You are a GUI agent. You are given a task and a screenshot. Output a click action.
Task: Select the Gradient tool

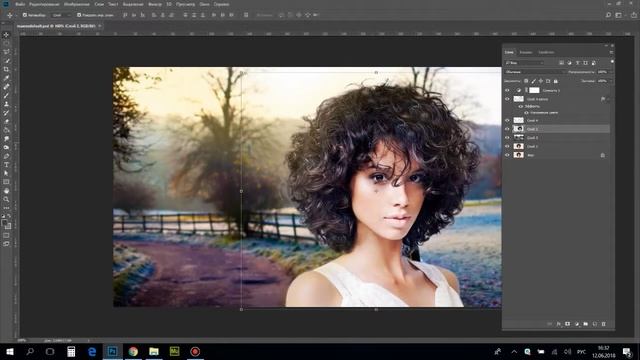tap(6, 130)
